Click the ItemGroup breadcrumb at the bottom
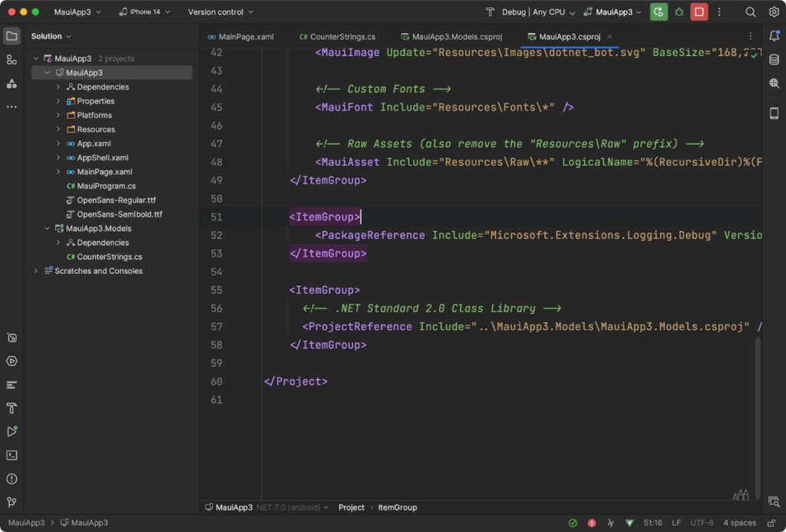 coord(398,507)
